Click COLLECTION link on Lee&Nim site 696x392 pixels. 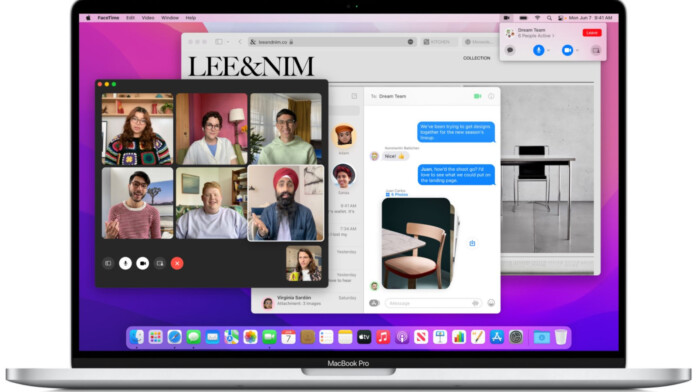tap(477, 58)
